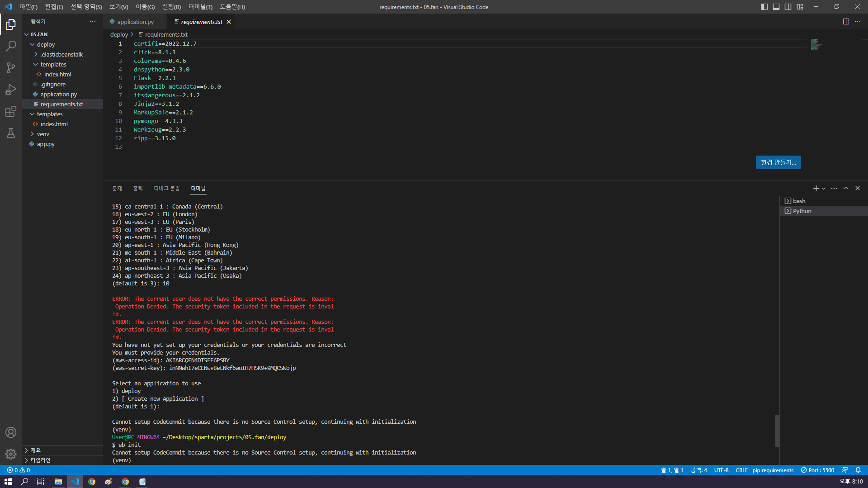Open terminal panel more actions
The image size is (868, 488).
point(834,188)
